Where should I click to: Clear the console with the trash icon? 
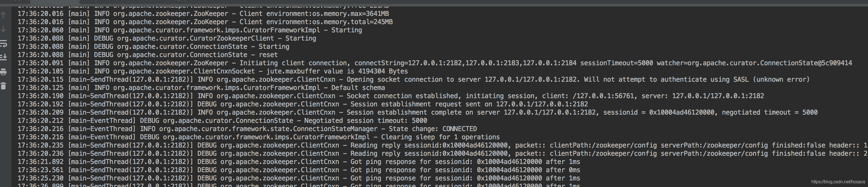click(4, 86)
